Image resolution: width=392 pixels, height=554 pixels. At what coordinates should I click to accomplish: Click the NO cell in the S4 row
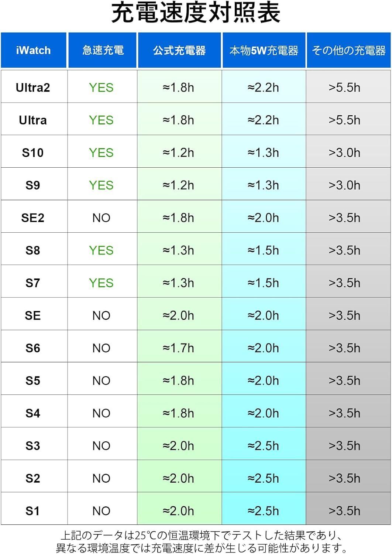[x=101, y=413]
